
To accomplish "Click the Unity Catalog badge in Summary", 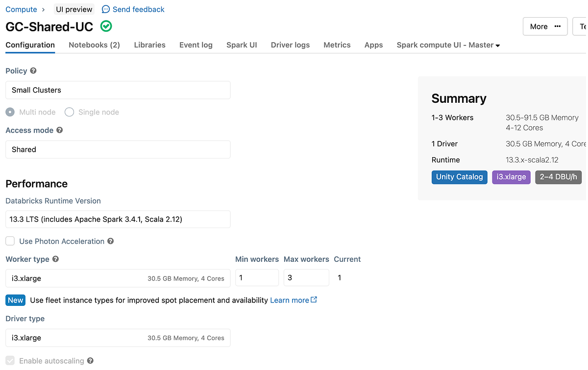I will [x=459, y=177].
